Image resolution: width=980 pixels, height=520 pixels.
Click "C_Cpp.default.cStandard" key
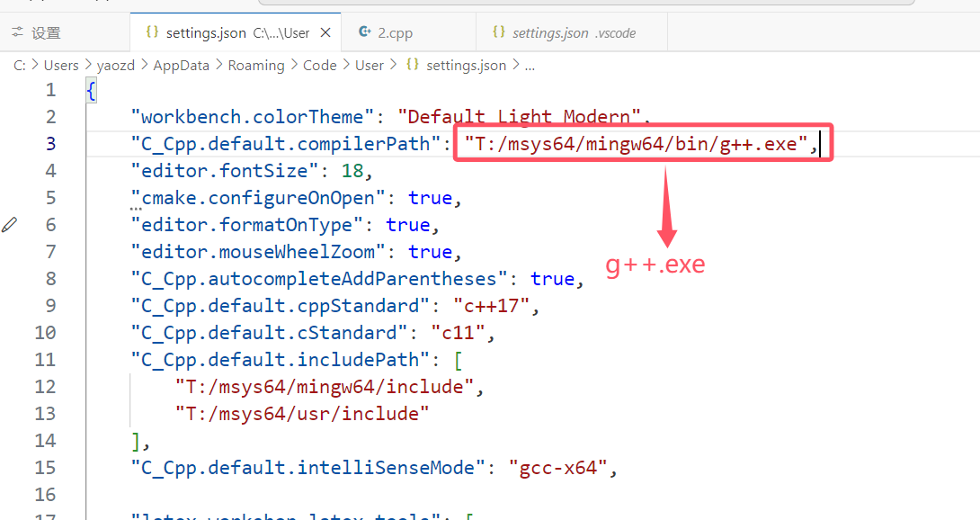[x=269, y=332]
